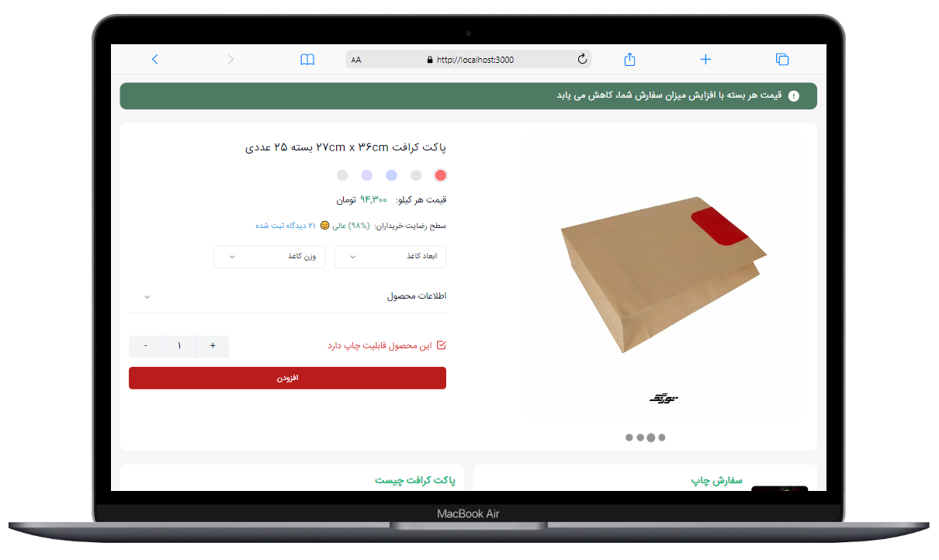Open the ۲۱ دیدگاه ثبت شده reviews link

coord(286,226)
